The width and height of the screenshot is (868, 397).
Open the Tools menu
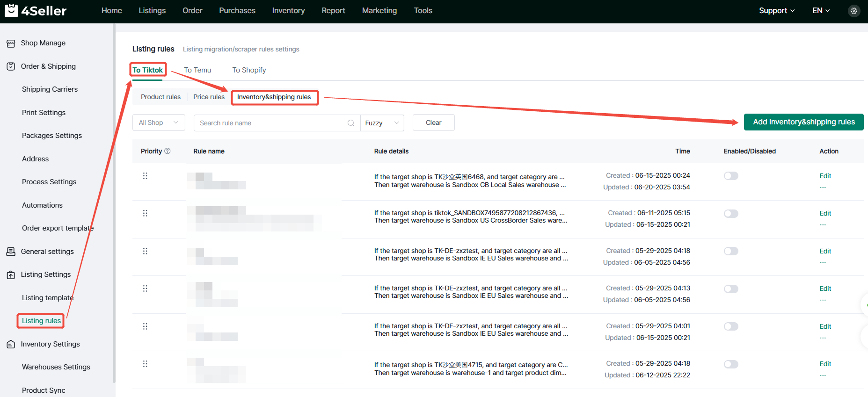click(x=423, y=10)
